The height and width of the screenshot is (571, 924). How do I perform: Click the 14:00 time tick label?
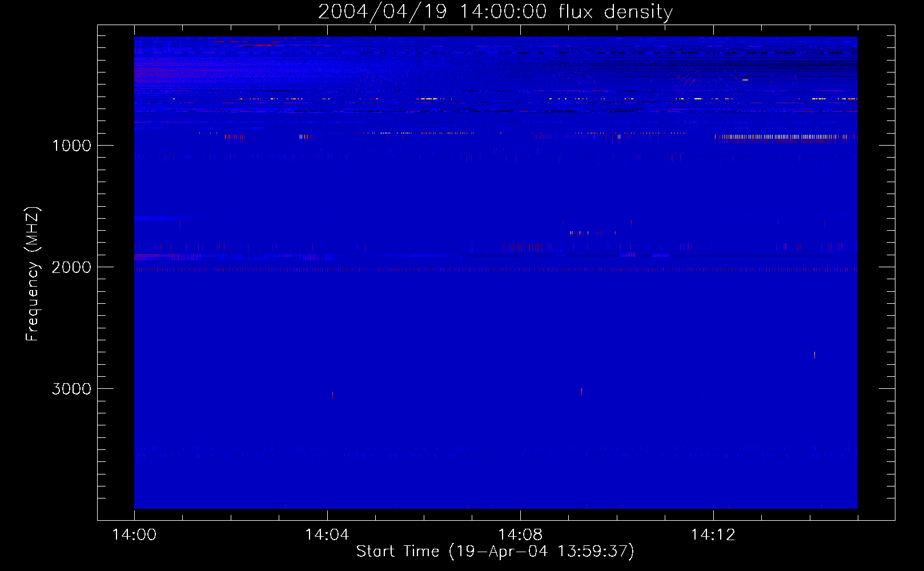[x=134, y=535]
